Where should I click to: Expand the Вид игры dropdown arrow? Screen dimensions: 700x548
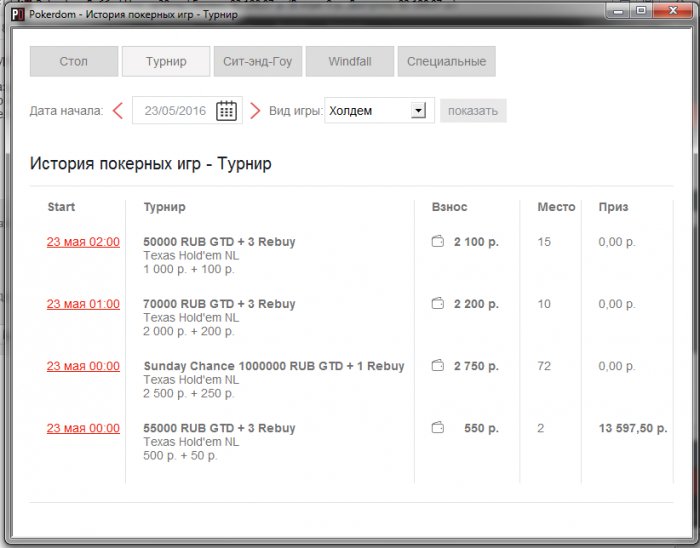tap(418, 110)
